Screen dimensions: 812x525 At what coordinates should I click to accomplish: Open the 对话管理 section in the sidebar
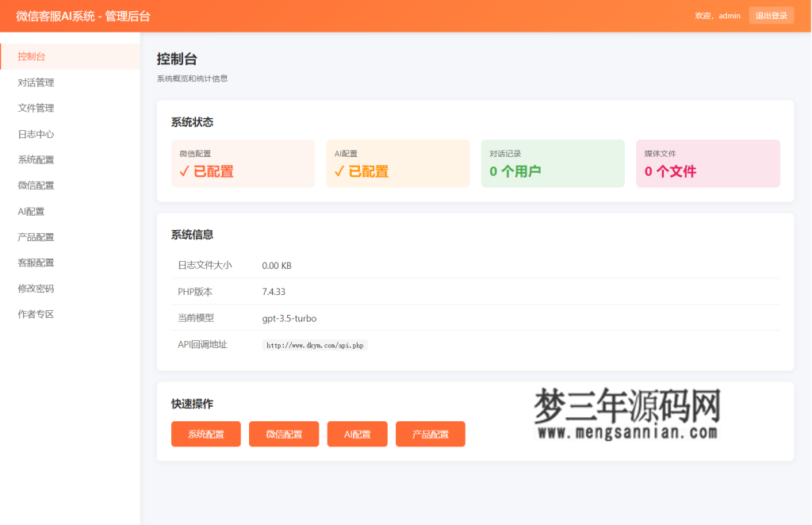pyautogui.click(x=36, y=82)
